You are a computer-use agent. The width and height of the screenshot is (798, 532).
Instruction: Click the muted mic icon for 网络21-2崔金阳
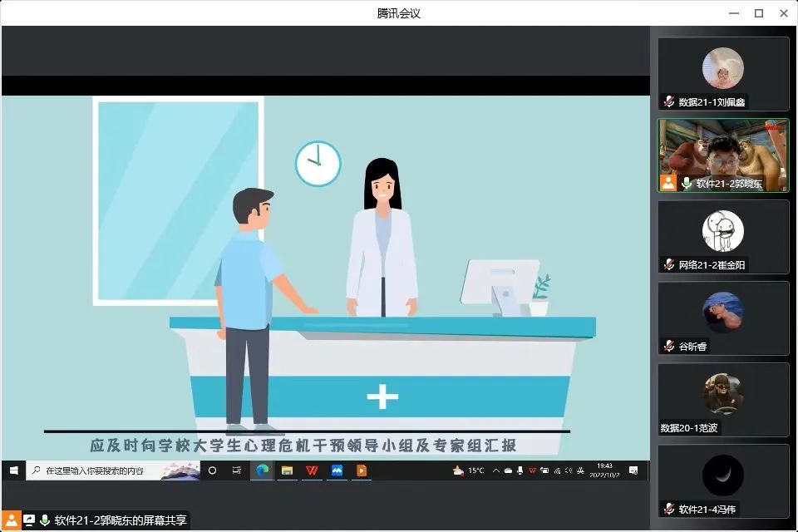tap(668, 264)
